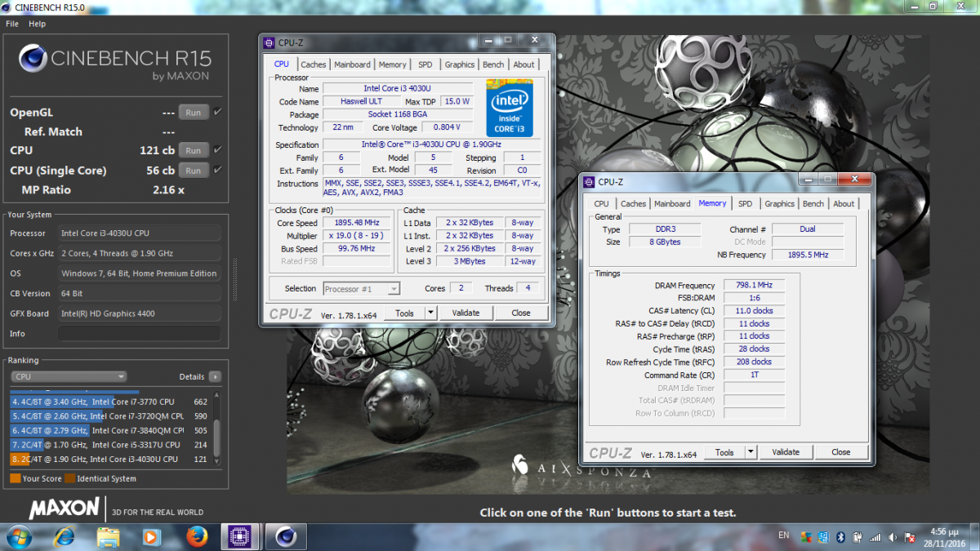Switch to Cinebench via its taskbar icon

pyautogui.click(x=286, y=536)
